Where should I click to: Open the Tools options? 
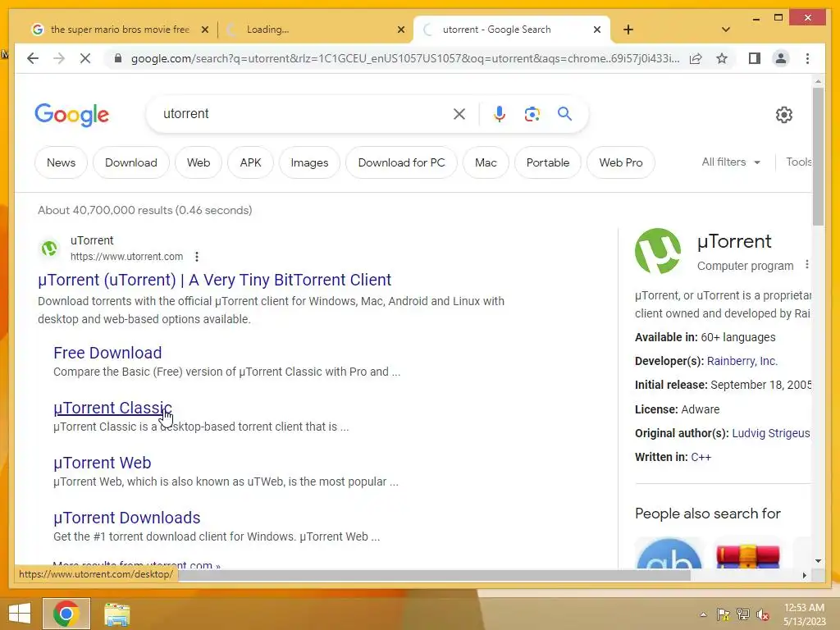click(798, 162)
